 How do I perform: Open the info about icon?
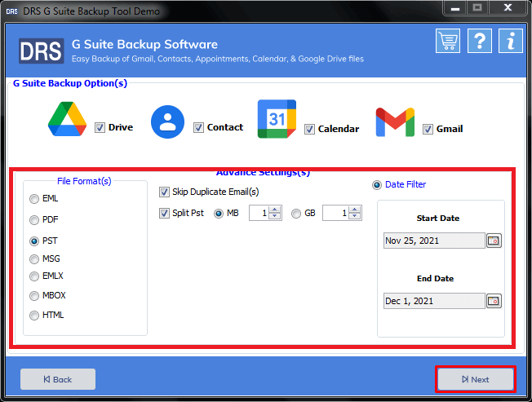tap(511, 41)
